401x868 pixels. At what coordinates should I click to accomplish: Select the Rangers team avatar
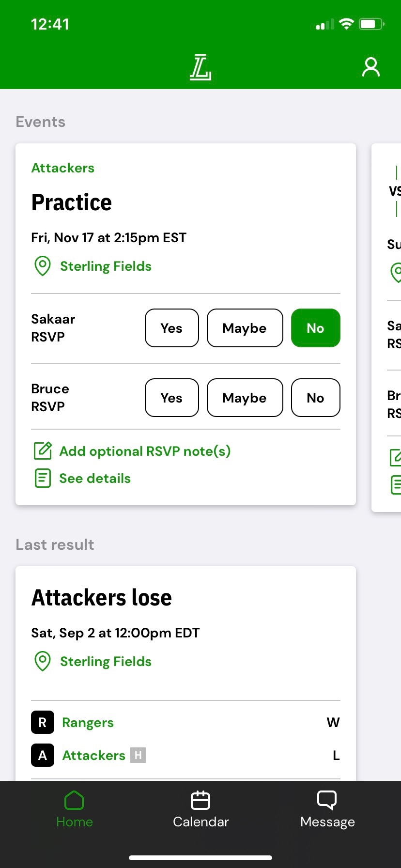point(42,722)
